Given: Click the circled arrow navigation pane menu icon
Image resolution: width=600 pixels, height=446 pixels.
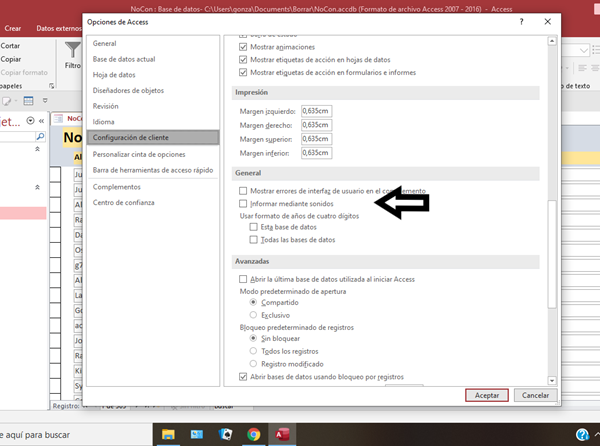Looking at the screenshot, I should (x=30, y=121).
